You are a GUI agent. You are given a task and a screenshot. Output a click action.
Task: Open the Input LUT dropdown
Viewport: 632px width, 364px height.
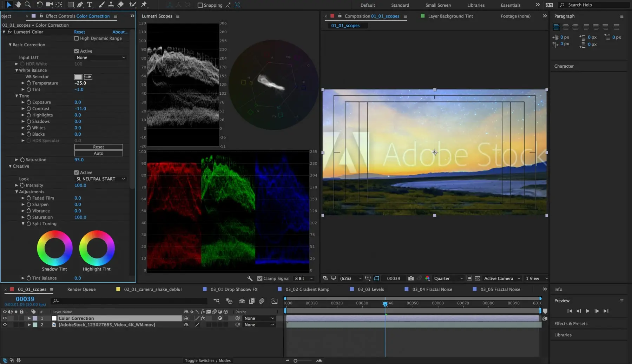(100, 58)
